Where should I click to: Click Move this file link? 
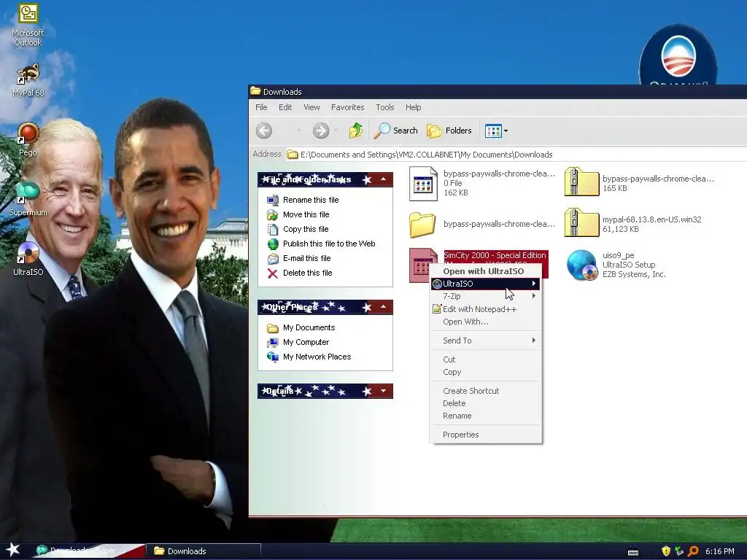(x=306, y=214)
